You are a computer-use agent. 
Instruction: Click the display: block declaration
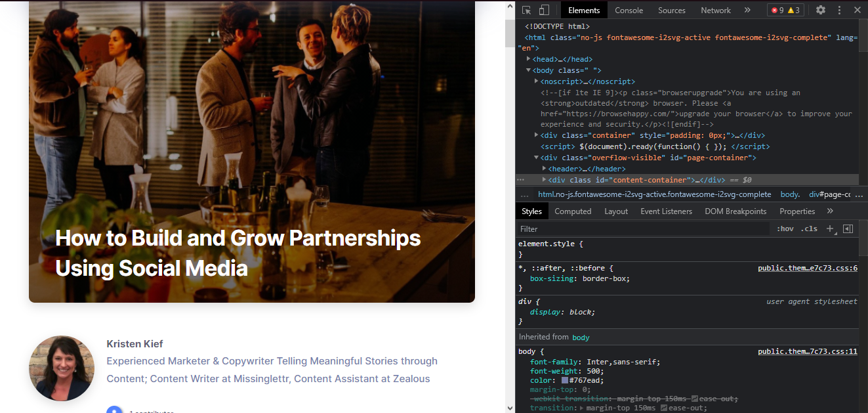pos(563,312)
